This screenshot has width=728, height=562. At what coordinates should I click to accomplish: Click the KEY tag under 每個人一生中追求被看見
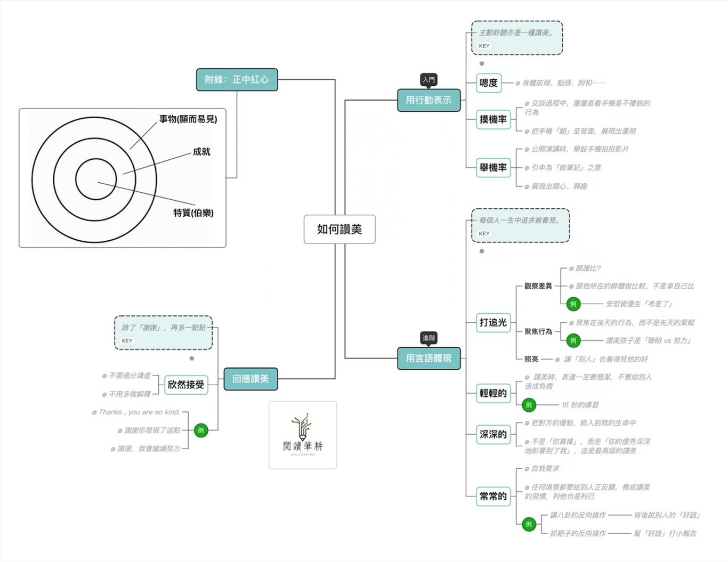pos(484,233)
